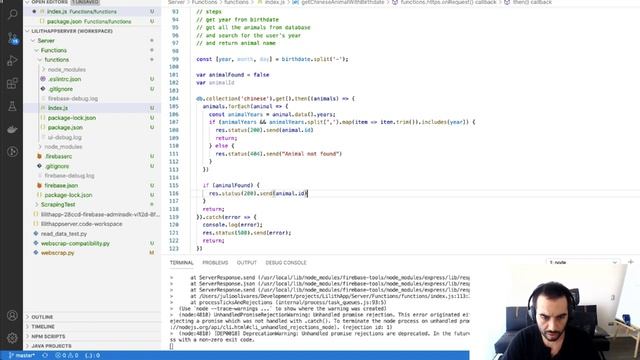
Task: Click line number 116 in the gutter
Action: pos(174,193)
